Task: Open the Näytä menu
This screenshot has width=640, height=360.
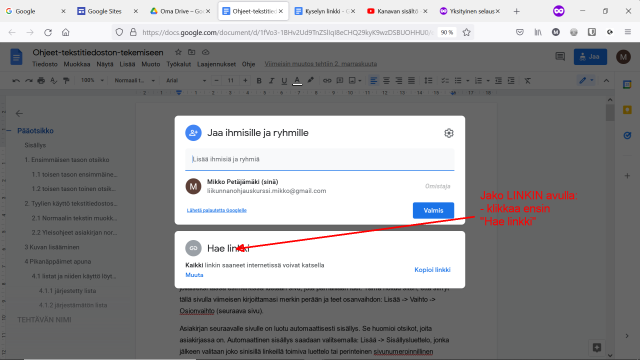Action: click(105, 64)
